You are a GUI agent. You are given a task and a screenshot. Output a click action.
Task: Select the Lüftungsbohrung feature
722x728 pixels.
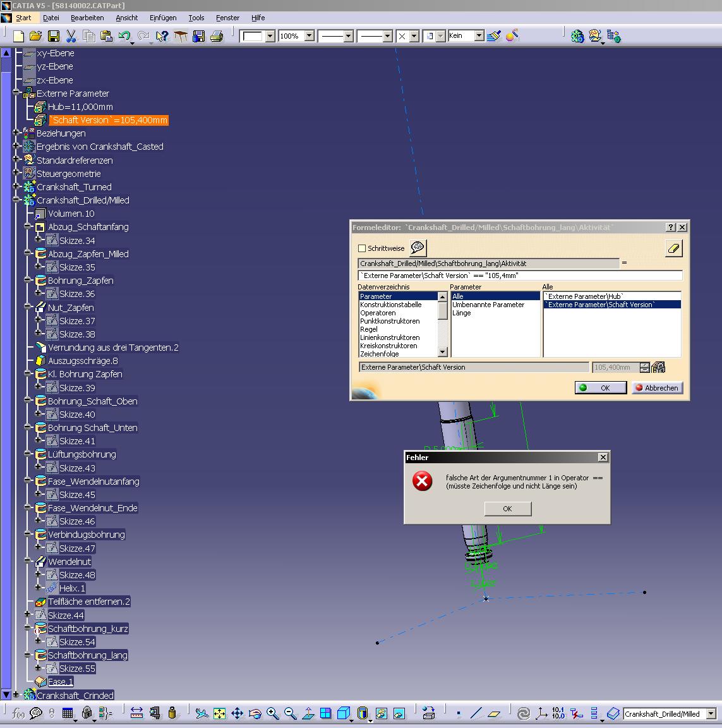tap(82, 454)
